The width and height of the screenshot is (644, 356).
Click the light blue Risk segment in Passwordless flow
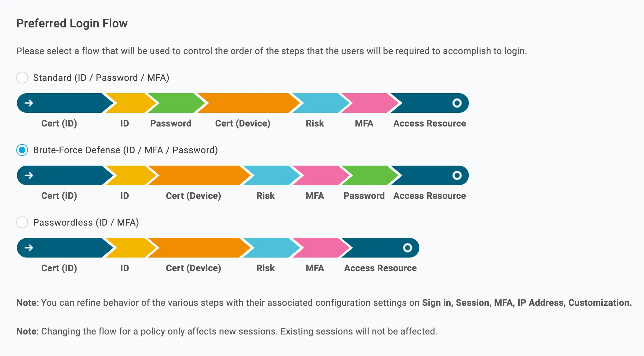pos(270,248)
